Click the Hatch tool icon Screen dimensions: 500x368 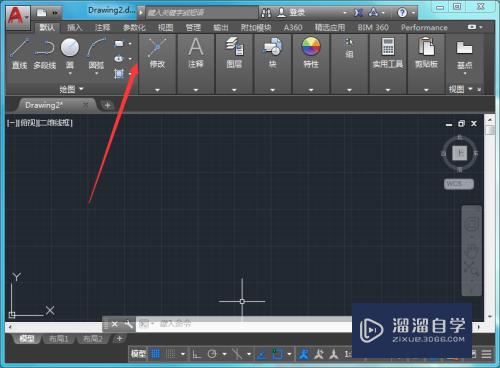(119, 73)
